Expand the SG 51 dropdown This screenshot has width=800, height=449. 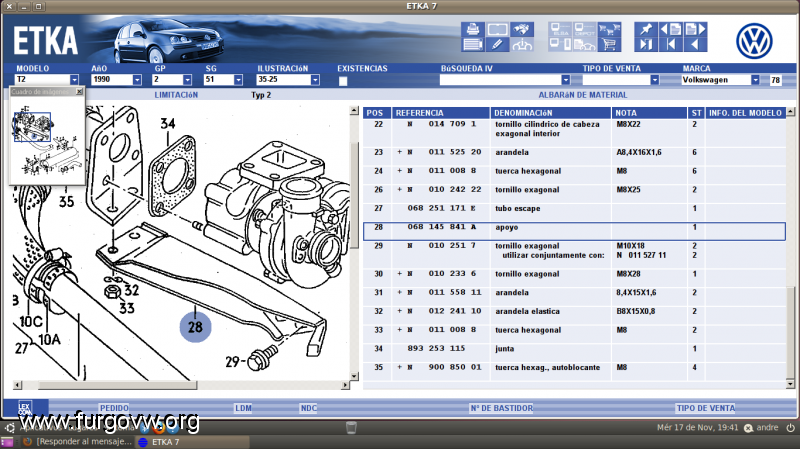tap(238, 80)
